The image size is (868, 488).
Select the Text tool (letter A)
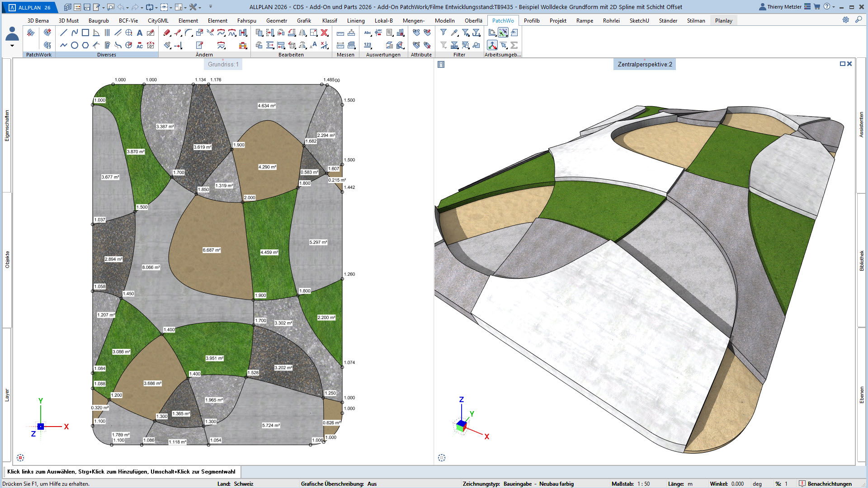140,33
